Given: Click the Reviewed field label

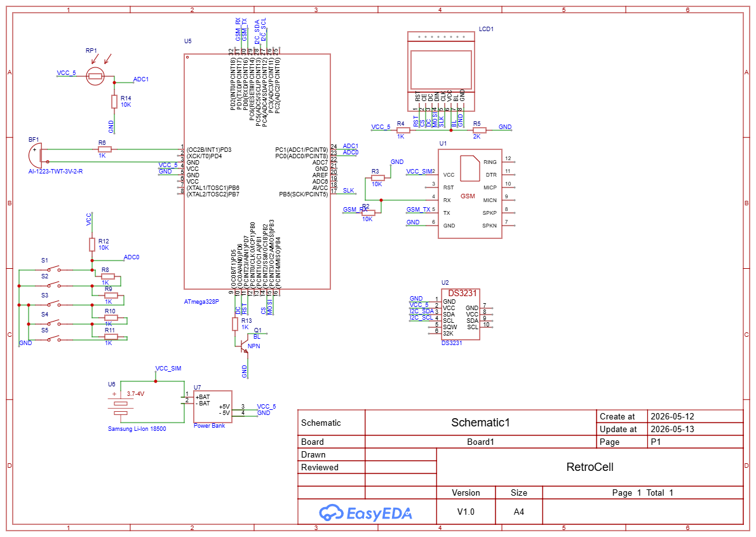Looking at the screenshot, I should tap(320, 467).
